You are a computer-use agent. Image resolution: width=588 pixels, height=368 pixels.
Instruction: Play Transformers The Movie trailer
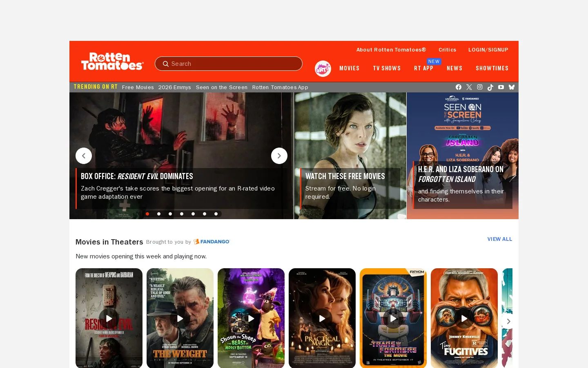393,319
